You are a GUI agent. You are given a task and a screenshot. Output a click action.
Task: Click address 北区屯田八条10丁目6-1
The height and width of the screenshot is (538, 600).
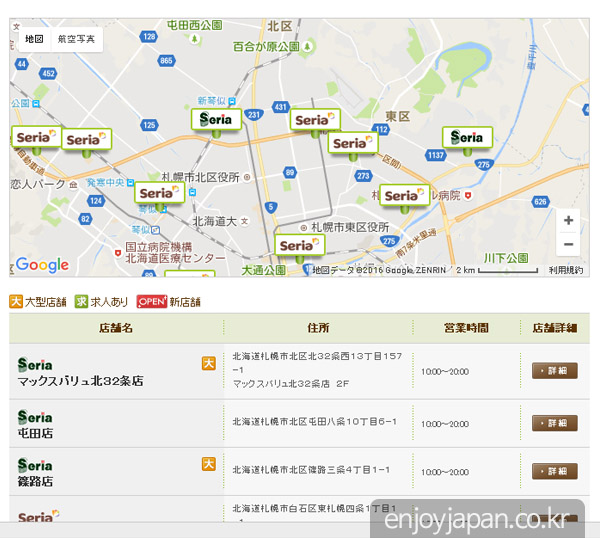pos(315,422)
